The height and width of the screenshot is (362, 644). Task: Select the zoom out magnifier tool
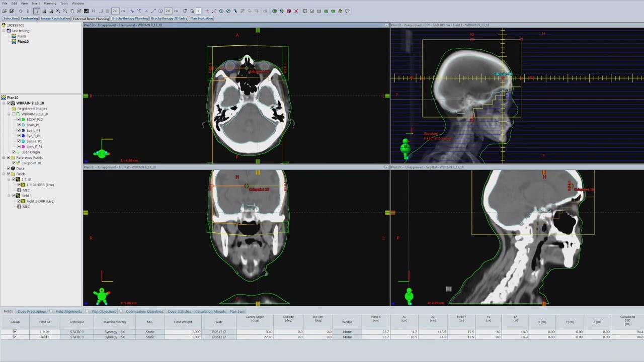(65, 11)
